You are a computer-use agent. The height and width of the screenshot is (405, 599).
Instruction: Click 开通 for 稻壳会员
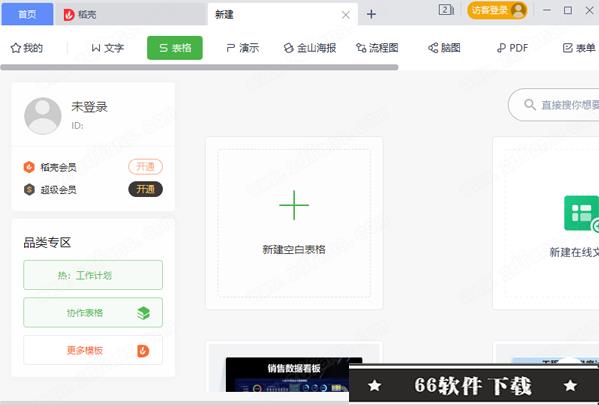coord(145,167)
